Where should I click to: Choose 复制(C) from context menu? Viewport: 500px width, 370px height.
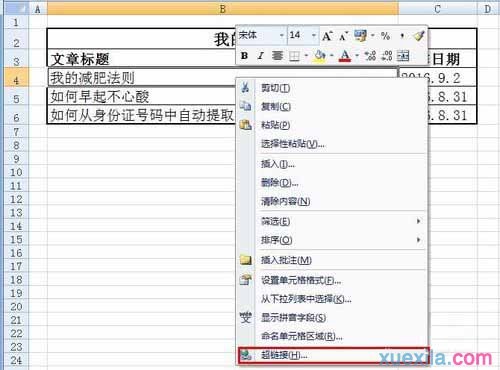point(332,107)
